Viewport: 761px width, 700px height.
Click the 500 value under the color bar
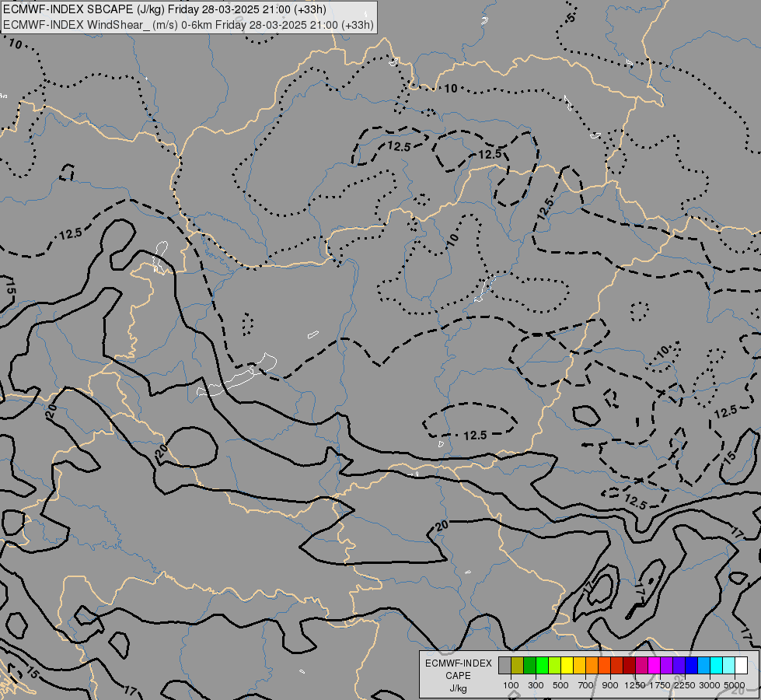point(560,685)
